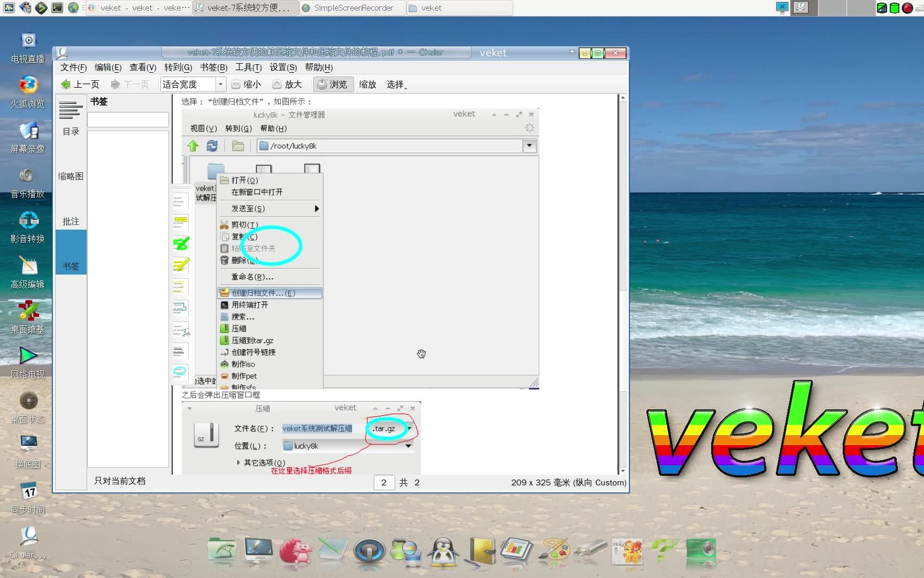Open the 查看(V) menu
The height and width of the screenshot is (578, 924).
pos(143,67)
